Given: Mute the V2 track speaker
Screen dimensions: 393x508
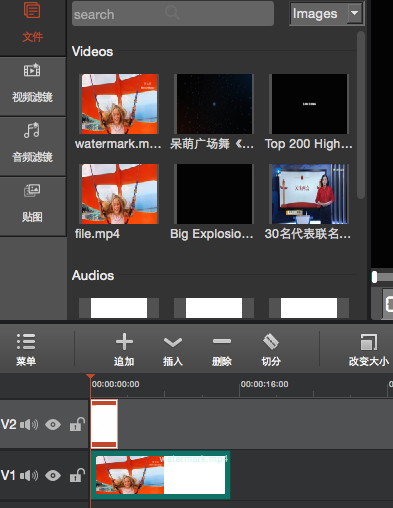Looking at the screenshot, I should point(29,425).
